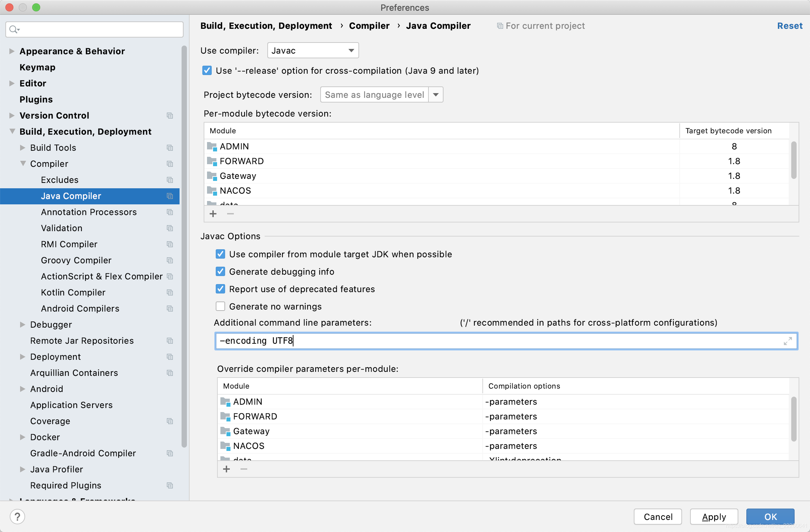Uncheck Use compiler from module target JDK
This screenshot has height=532, width=810.
pos(220,254)
